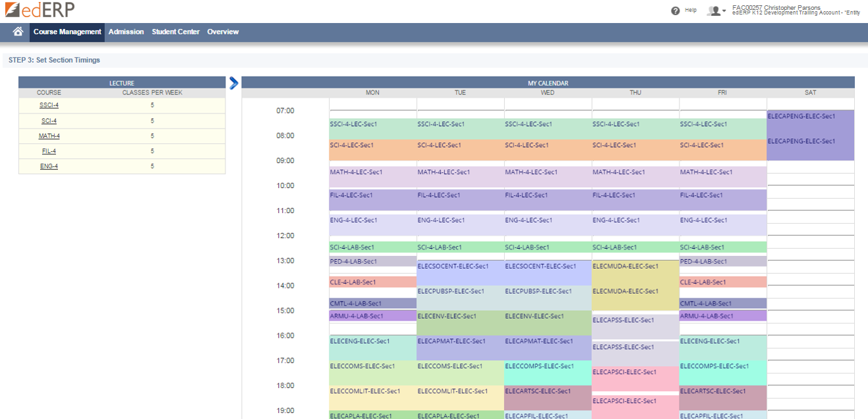868x419 pixels.
Task: Select Monday CLE-4-LAB-Sec1 block
Action: 373,282
